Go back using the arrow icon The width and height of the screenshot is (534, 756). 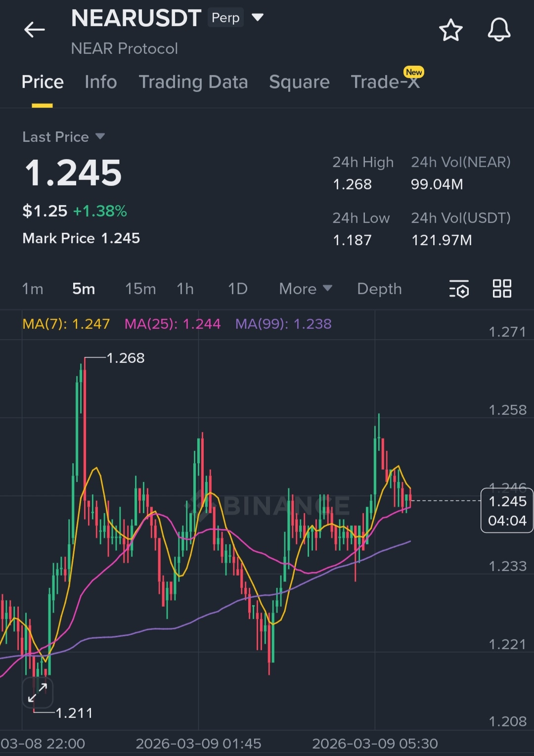click(x=35, y=30)
